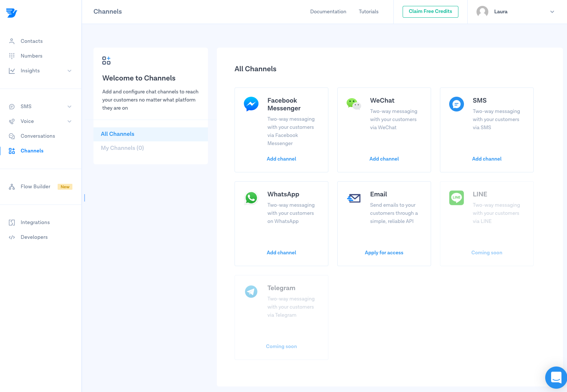Click the Developers code icon
This screenshot has width=567, height=392.
(12, 237)
